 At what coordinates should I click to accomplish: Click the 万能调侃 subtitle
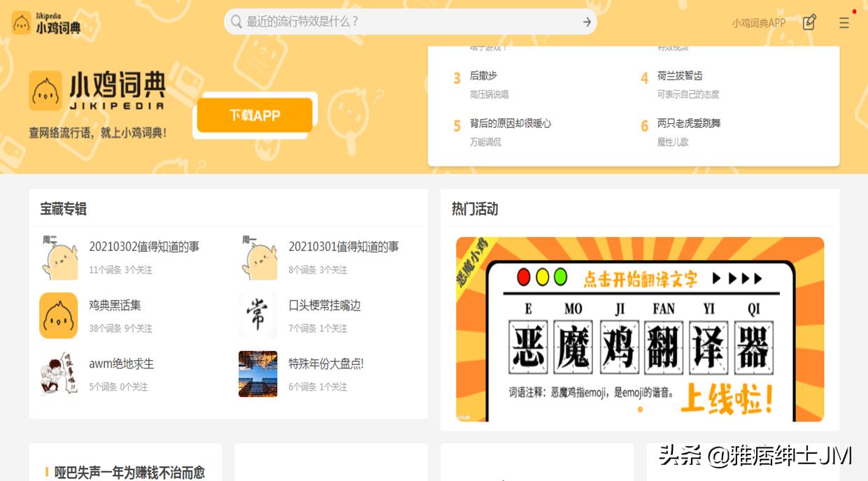click(485, 142)
